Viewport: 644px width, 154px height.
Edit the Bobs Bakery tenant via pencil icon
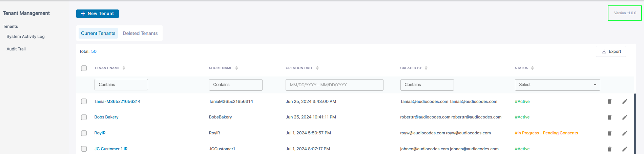click(625, 117)
